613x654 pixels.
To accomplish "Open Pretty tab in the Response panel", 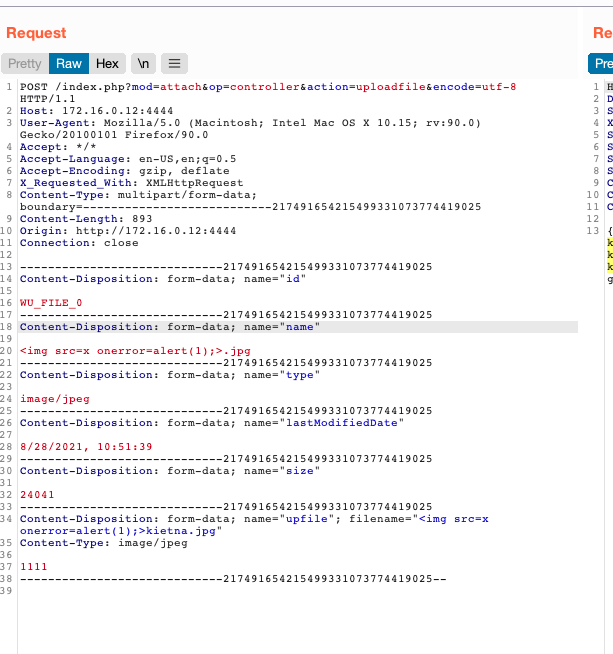I will (x=601, y=63).
